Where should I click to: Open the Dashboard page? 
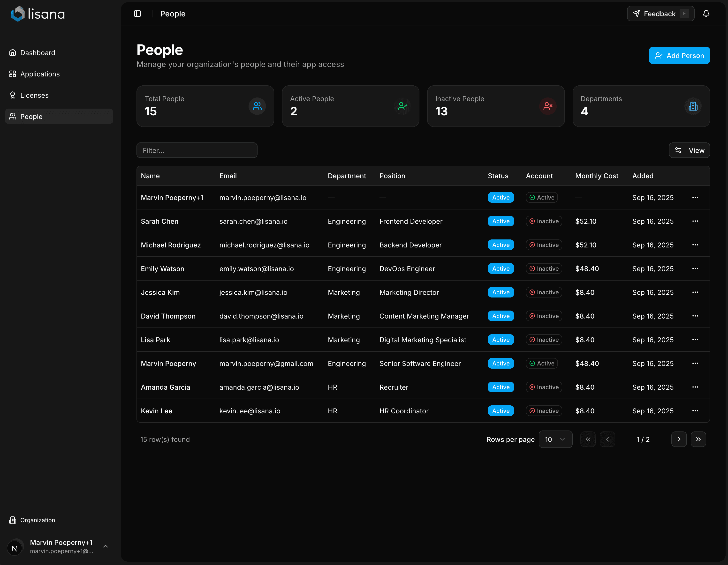59,53
